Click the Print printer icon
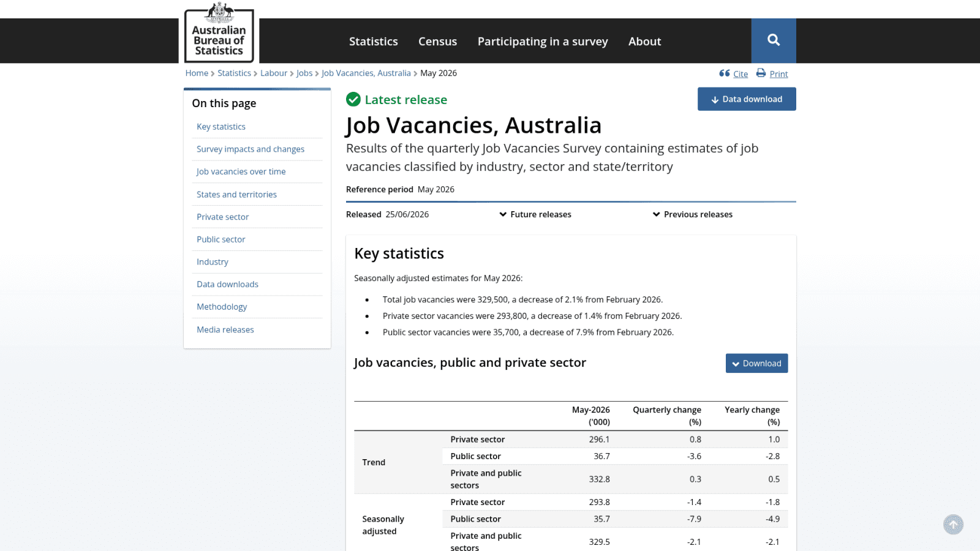The image size is (980, 551). pos(761,73)
